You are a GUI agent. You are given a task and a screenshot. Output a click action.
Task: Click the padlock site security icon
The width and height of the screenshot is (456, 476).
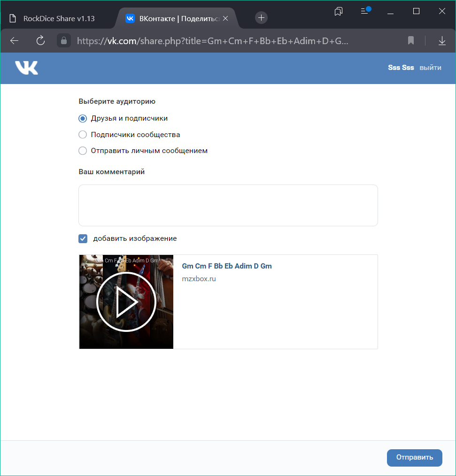[64, 41]
